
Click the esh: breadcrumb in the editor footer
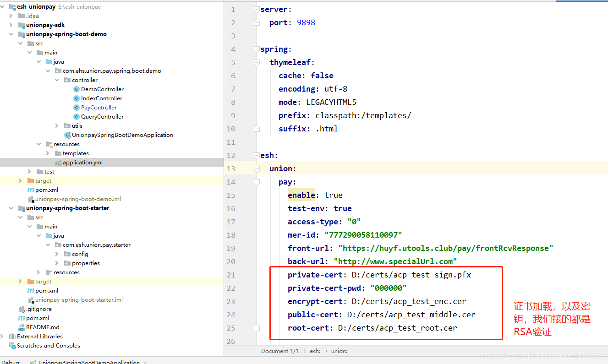click(x=315, y=351)
